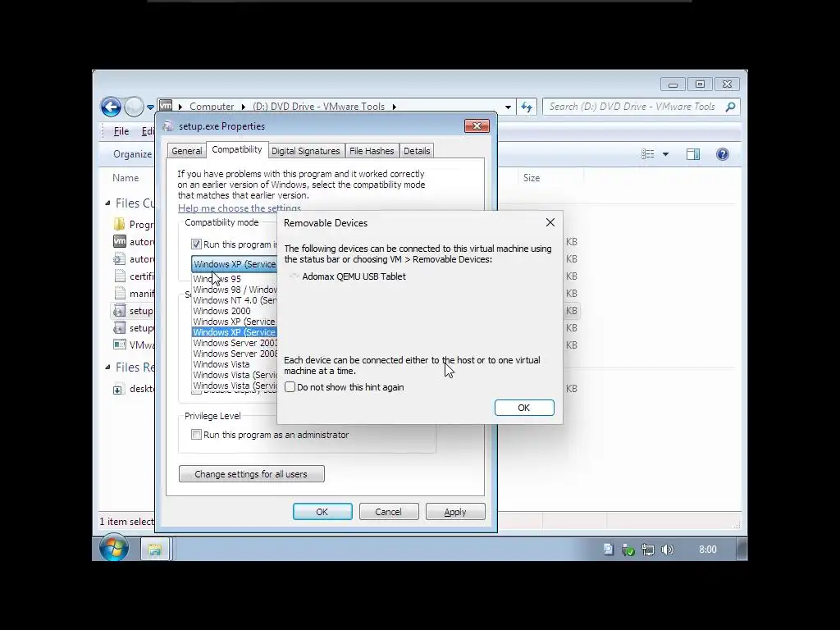Click OK in Removable Devices dialog
The width and height of the screenshot is (840, 630).
524,408
